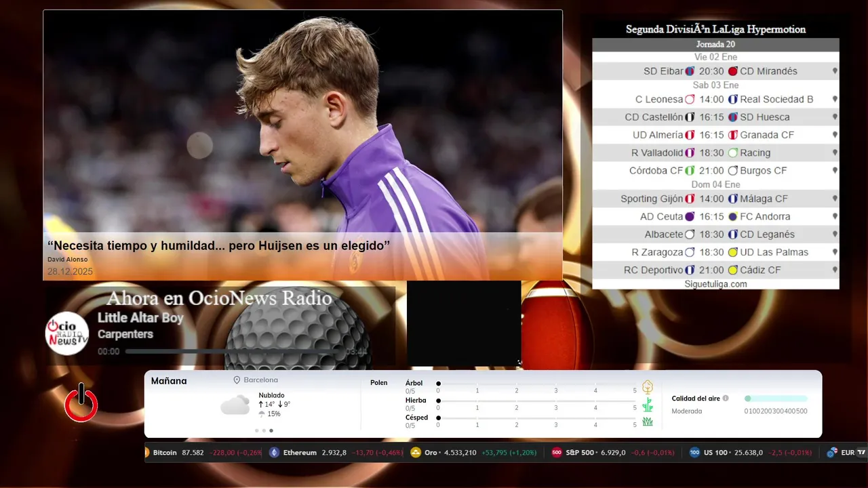Click the CD Mirandés team badge
The height and width of the screenshot is (488, 868).
(x=732, y=71)
